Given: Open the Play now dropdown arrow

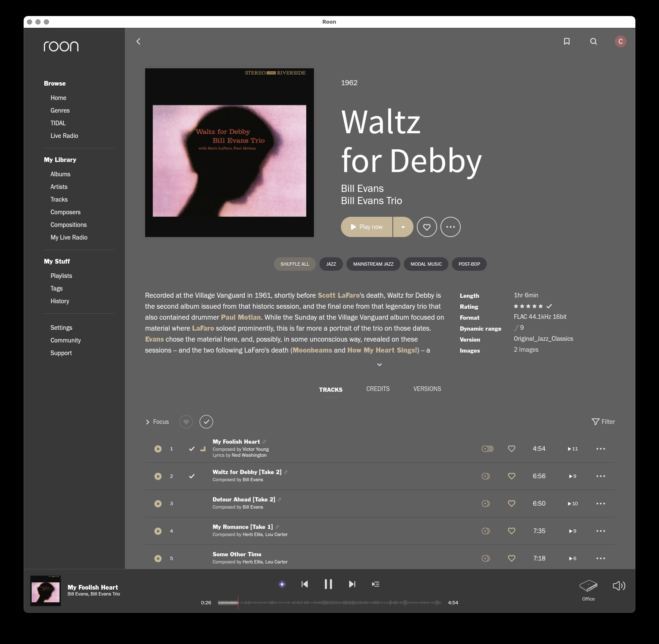Looking at the screenshot, I should pos(403,227).
